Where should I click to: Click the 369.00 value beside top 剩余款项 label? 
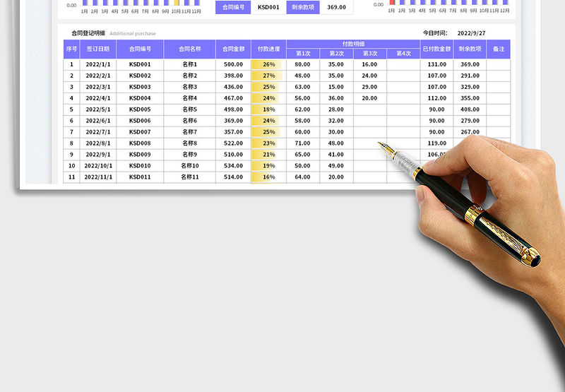click(336, 7)
